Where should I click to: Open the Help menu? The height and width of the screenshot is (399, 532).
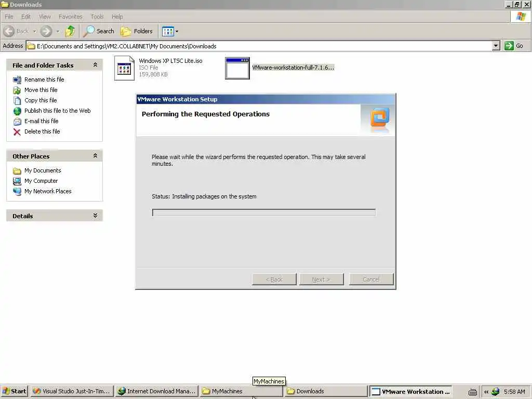117,17
